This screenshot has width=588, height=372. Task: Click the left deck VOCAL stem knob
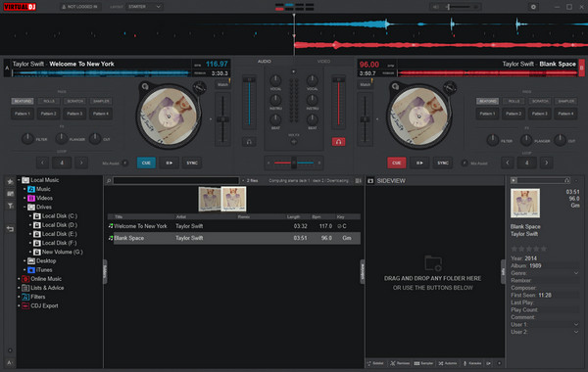pos(275,80)
